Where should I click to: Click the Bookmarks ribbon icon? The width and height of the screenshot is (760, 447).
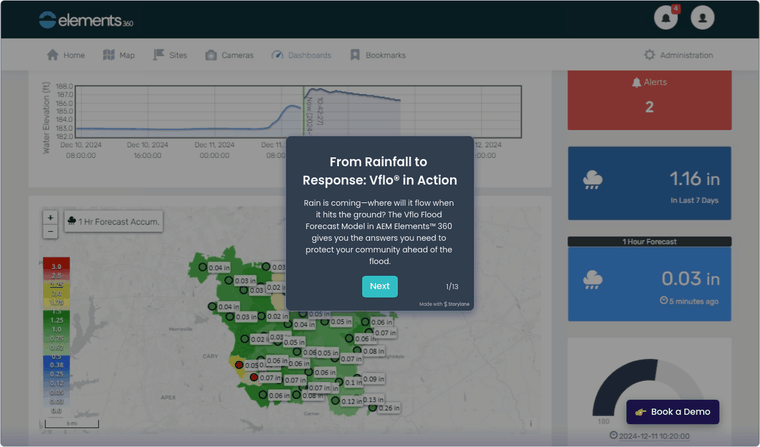355,55
